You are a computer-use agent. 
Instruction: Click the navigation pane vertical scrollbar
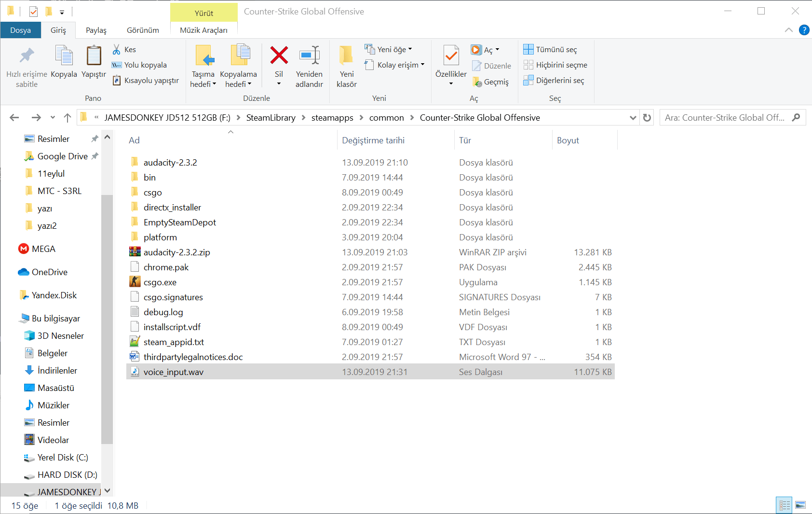(x=107, y=314)
